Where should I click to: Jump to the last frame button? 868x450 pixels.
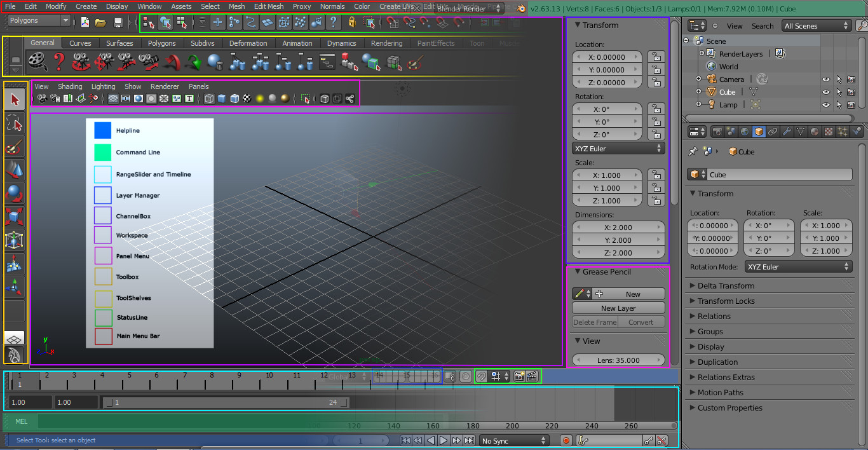click(469, 440)
